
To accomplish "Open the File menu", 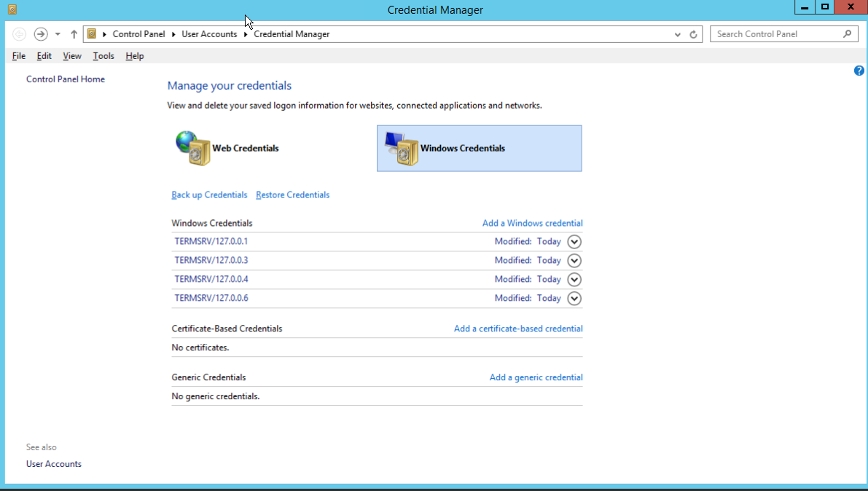I will pyautogui.click(x=19, y=56).
